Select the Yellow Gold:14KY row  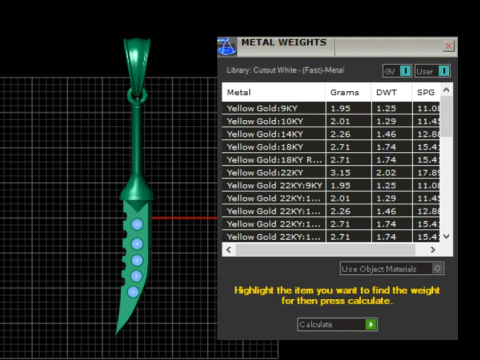[x=331, y=134]
